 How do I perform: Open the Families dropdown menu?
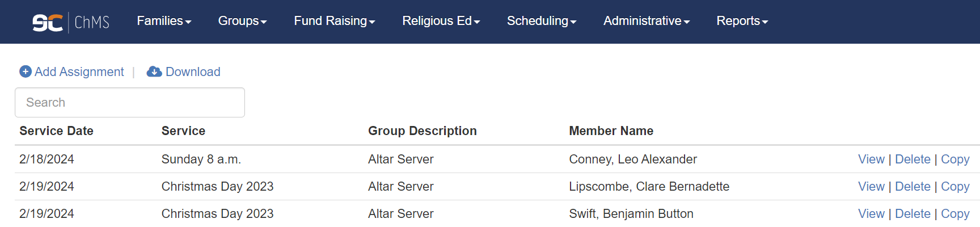[x=164, y=21]
